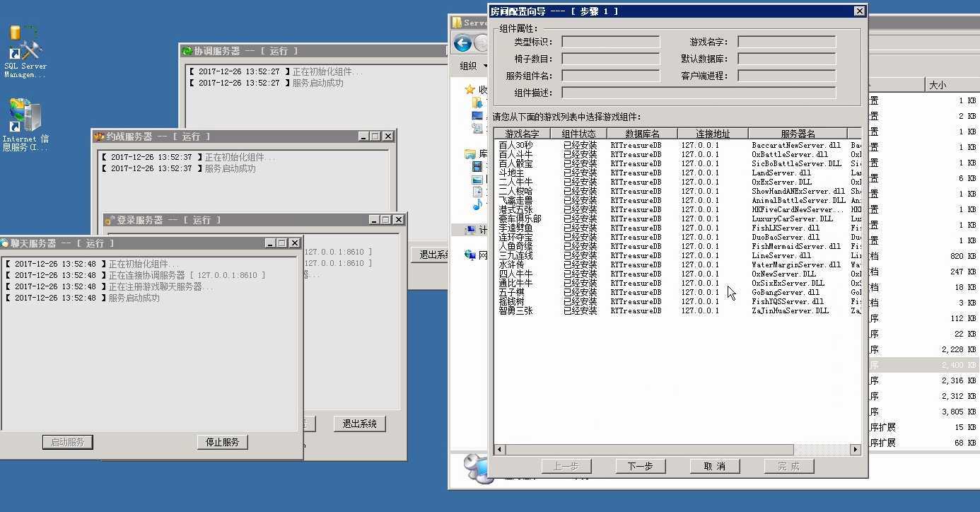Sort by the 游戏名字 column header
The width and height of the screenshot is (980, 512).
click(x=522, y=134)
